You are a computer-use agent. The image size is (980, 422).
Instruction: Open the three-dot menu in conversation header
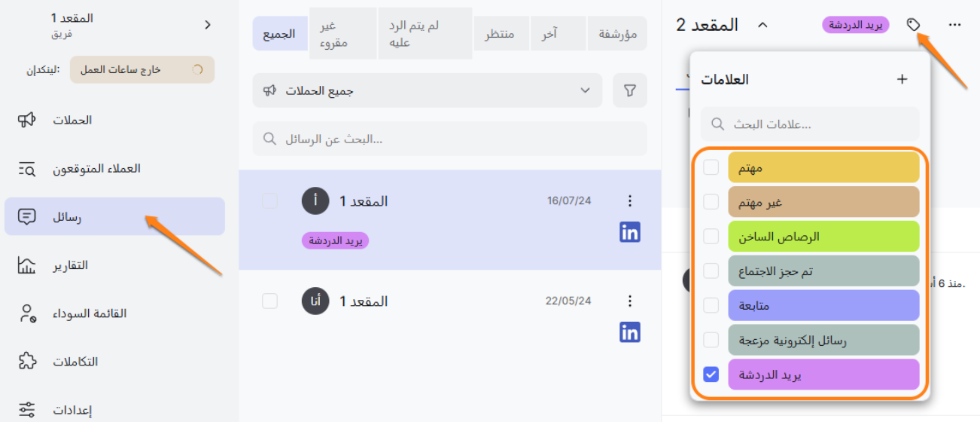coord(955,25)
